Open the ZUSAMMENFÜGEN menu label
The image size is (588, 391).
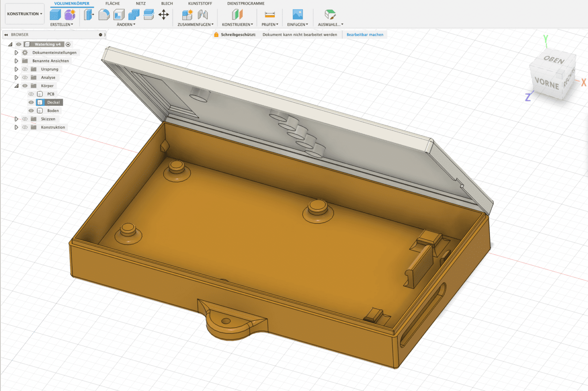pos(195,25)
